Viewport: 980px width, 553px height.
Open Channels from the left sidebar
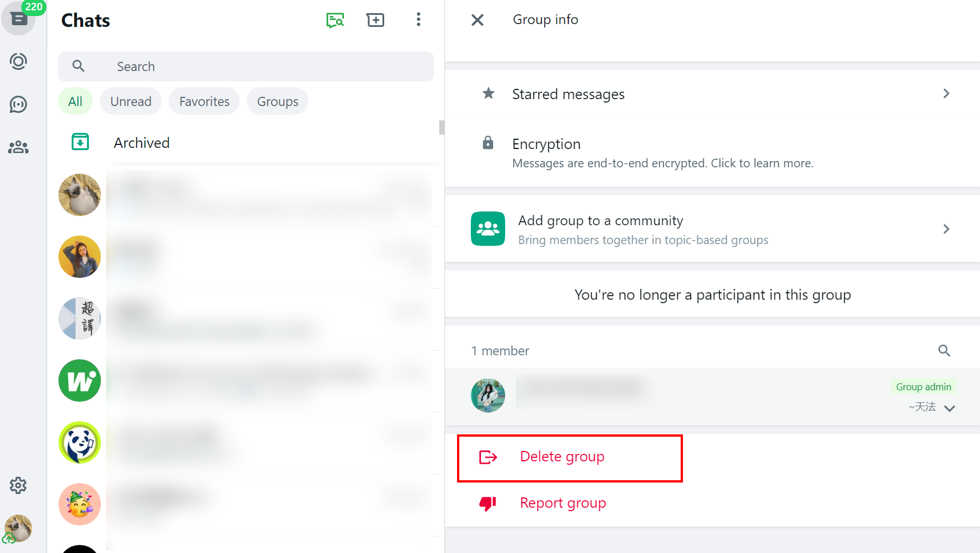[18, 104]
